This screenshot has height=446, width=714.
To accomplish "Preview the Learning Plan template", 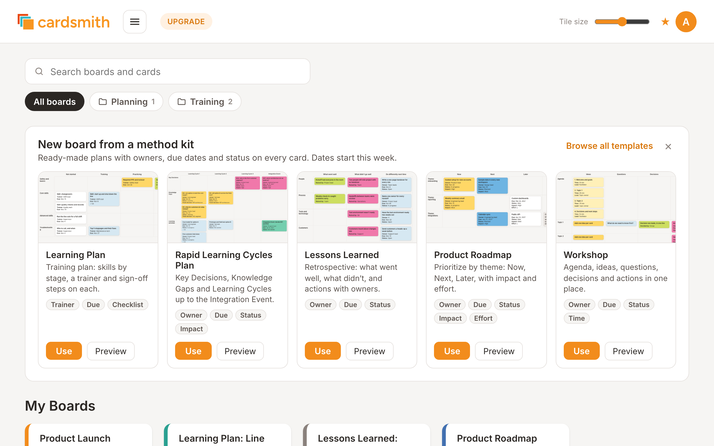I will (111, 351).
